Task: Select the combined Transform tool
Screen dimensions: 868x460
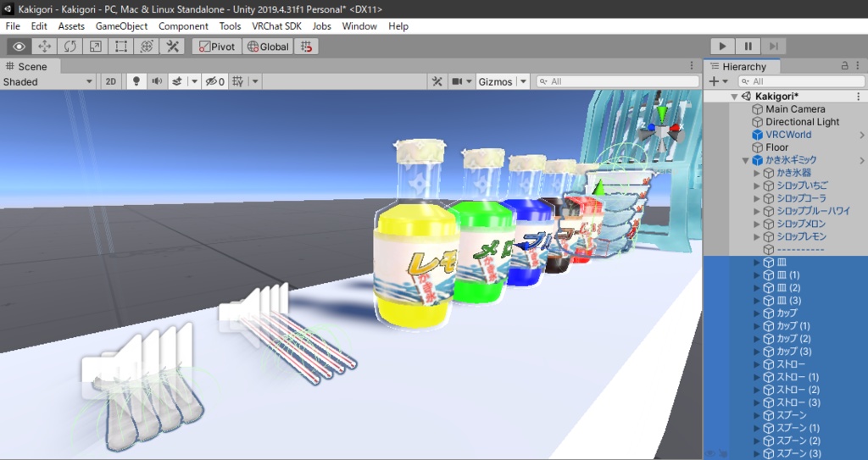Action: [146, 47]
